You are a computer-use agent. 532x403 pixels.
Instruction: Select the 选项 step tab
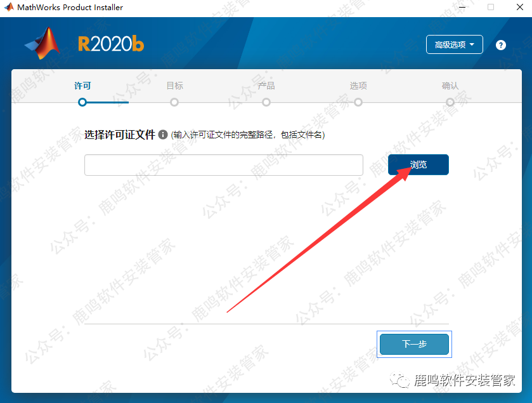(x=358, y=86)
